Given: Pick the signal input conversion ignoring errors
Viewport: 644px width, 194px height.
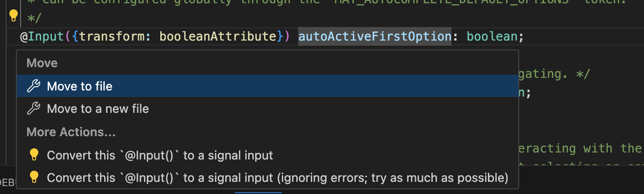Looking at the screenshot, I should 277,177.
